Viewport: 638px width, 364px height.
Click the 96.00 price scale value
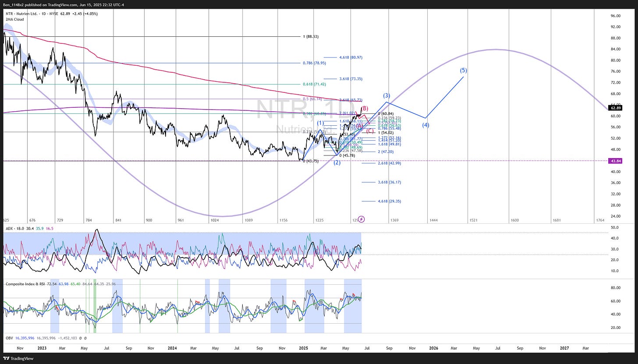click(x=615, y=16)
